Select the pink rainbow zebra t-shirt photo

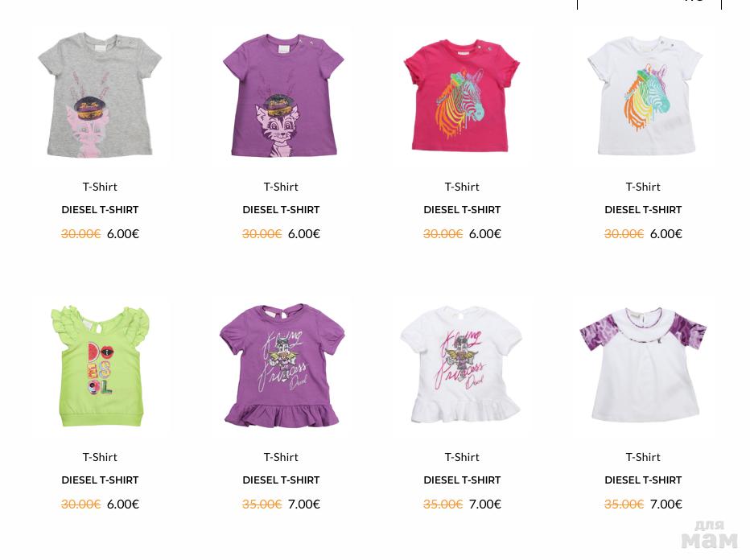pos(462,96)
